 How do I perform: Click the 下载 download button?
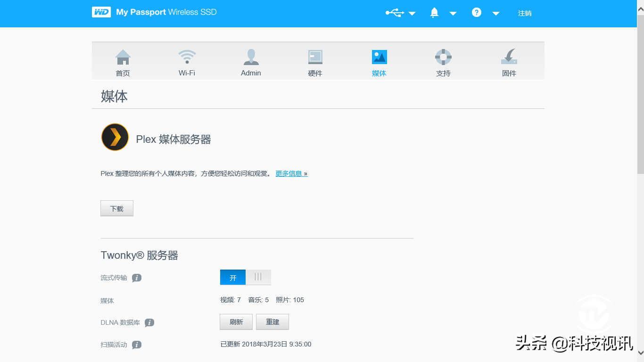117,208
